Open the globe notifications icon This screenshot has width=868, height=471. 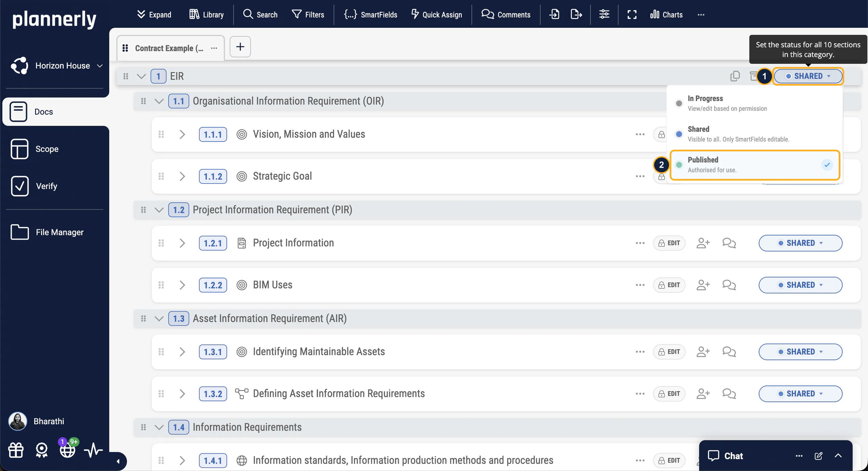67,450
